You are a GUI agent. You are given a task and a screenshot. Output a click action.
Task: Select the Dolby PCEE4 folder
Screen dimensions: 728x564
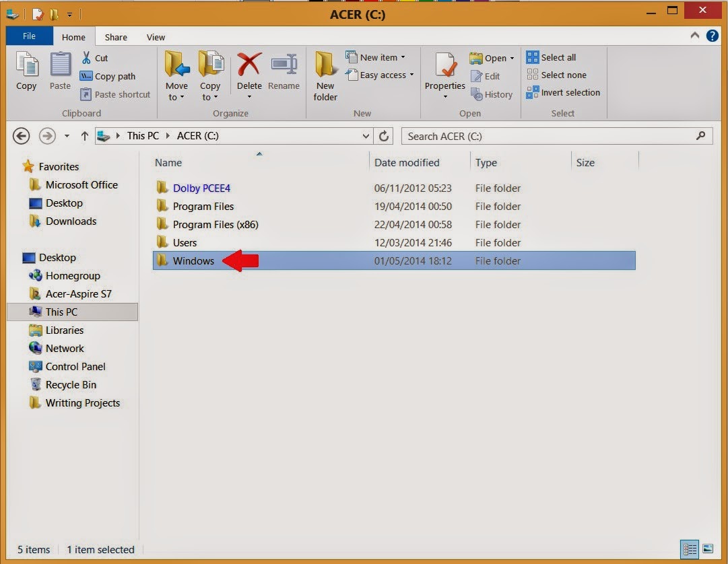[x=394, y=188]
